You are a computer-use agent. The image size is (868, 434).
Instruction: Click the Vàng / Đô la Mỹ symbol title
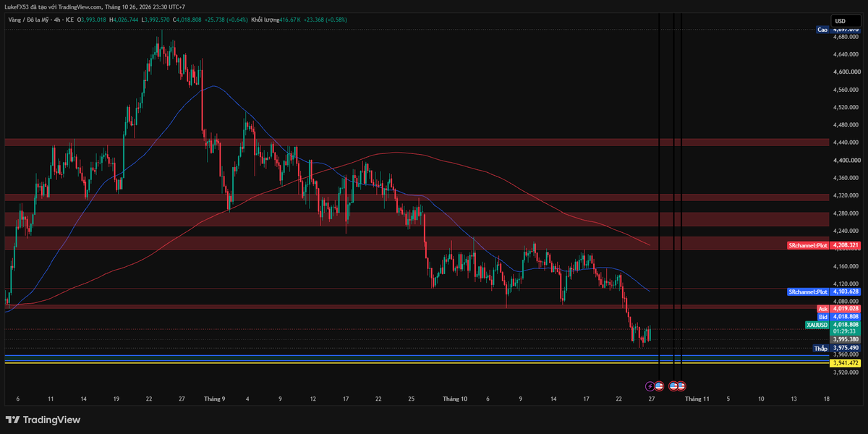point(29,20)
